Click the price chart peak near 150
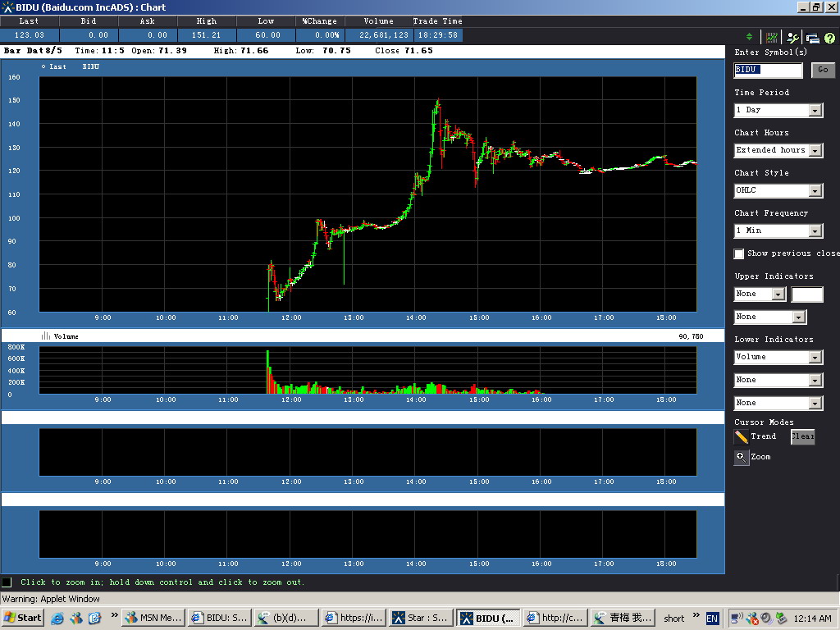Screen dimensions: 840x630 (438, 101)
